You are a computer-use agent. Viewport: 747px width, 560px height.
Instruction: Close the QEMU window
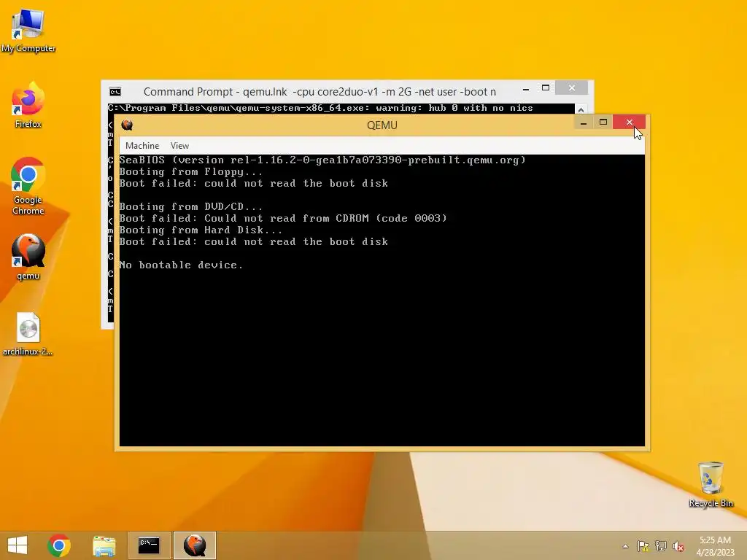point(630,122)
